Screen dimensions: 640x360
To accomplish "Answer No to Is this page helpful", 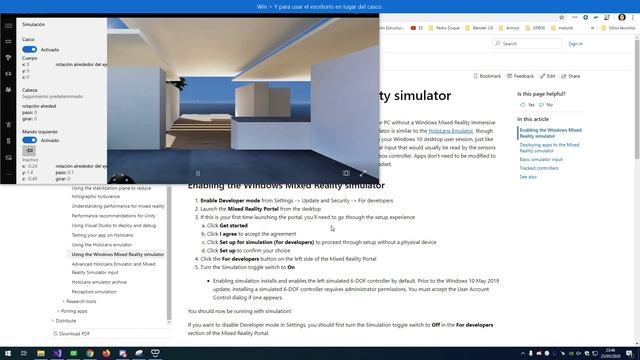I will pos(546,105).
